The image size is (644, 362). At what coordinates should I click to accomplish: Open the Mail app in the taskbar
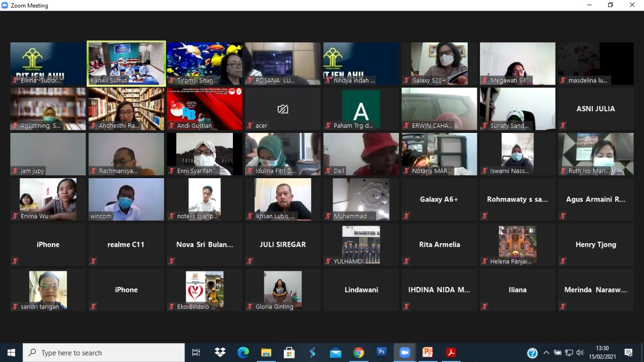click(x=336, y=352)
